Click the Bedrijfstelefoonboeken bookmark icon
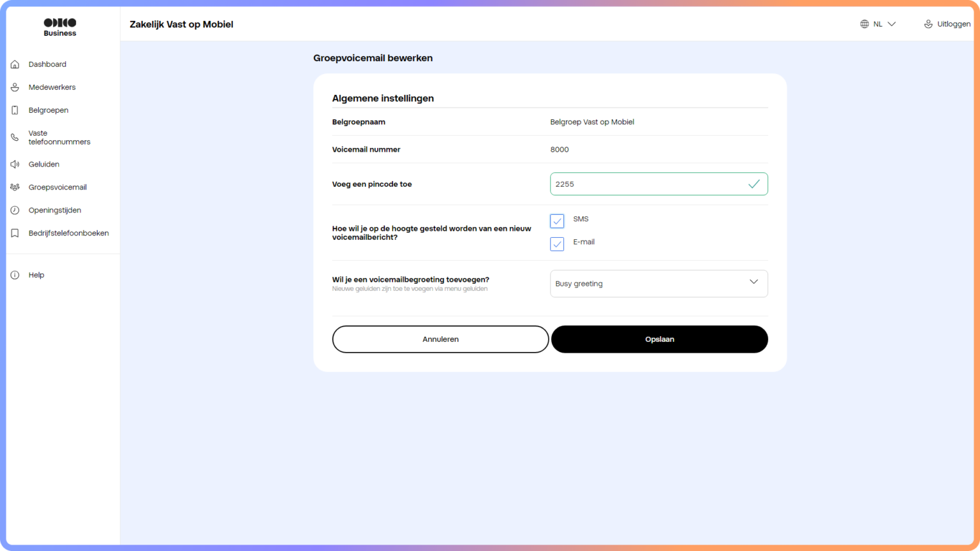The width and height of the screenshot is (980, 551). pyautogui.click(x=14, y=233)
